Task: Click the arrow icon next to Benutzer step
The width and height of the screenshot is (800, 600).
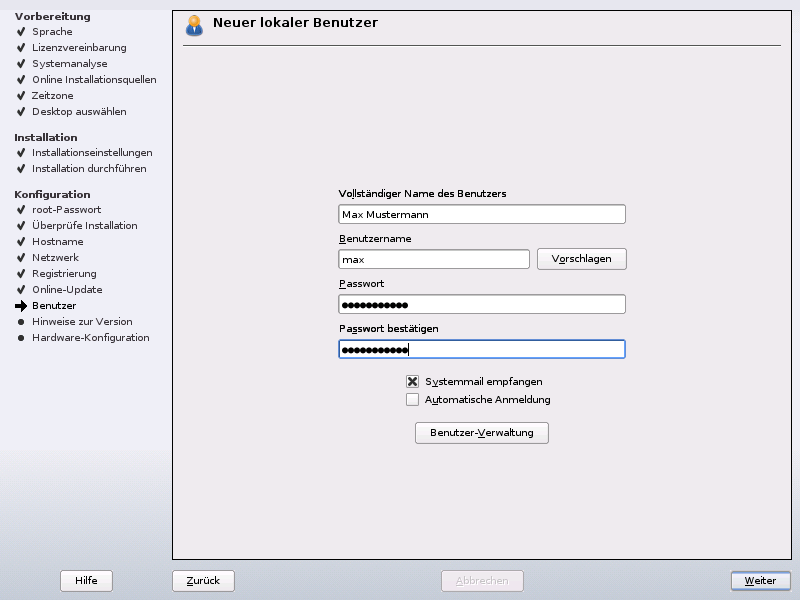Action: click(x=21, y=306)
